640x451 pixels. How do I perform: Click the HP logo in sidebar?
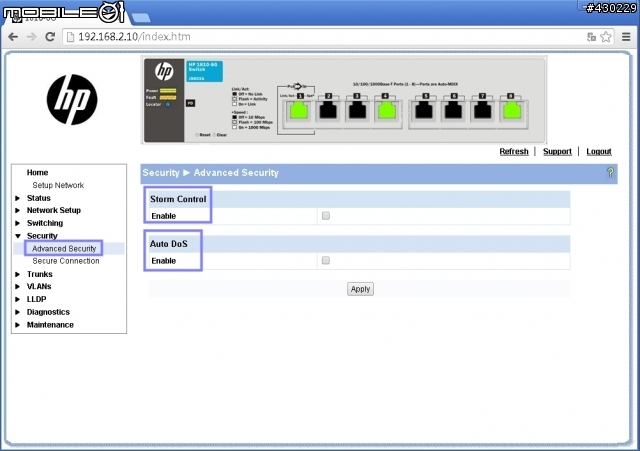pyautogui.click(x=72, y=100)
